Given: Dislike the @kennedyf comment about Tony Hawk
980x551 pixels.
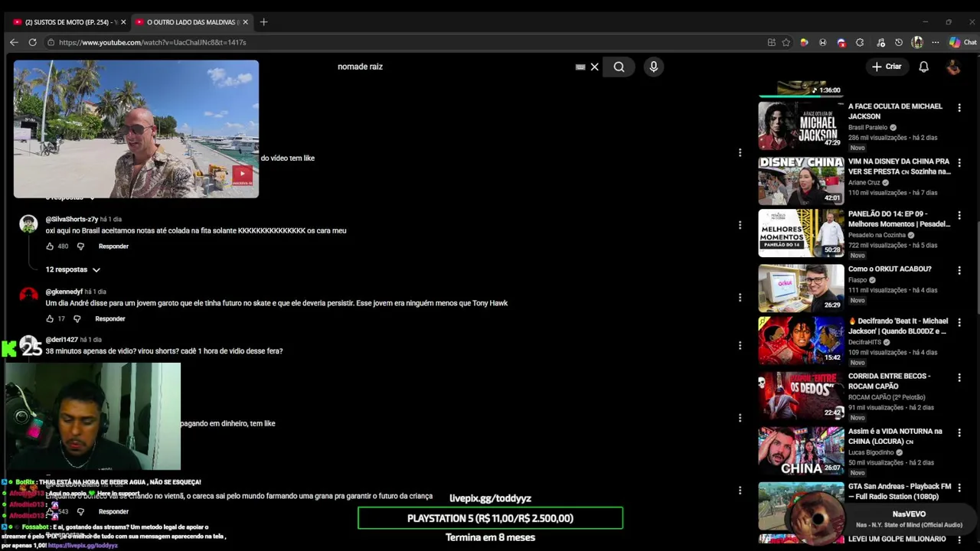Looking at the screenshot, I should [77, 318].
